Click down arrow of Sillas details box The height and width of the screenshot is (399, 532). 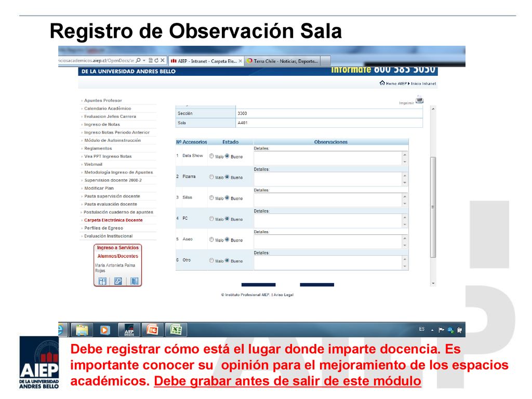pos(405,204)
